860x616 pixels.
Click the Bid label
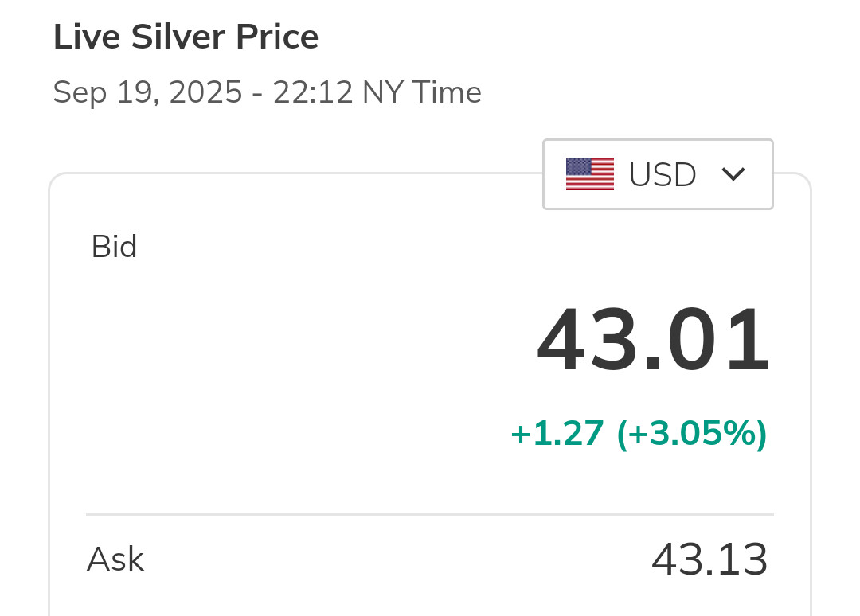point(115,247)
